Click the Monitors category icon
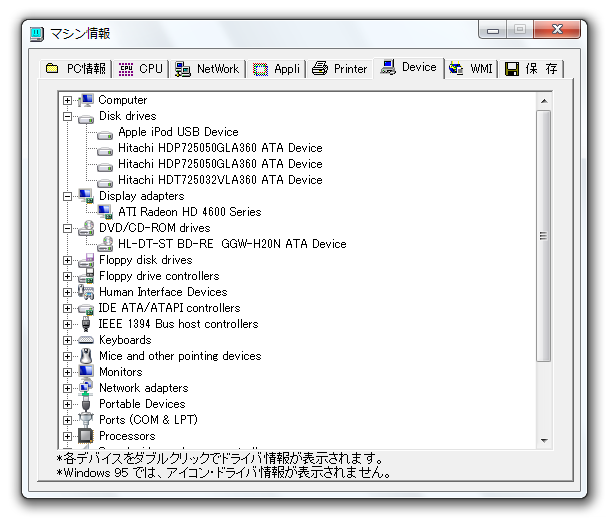The image size is (610, 522). point(86,371)
